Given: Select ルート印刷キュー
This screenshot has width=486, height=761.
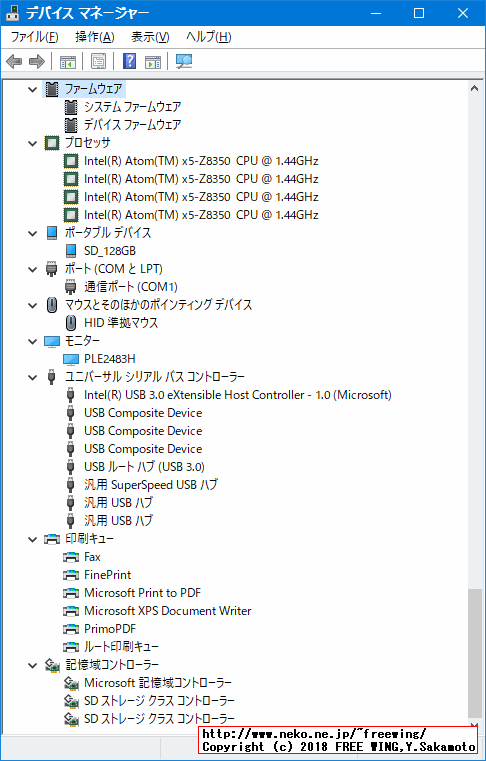Looking at the screenshot, I should pyautogui.click(x=121, y=647).
